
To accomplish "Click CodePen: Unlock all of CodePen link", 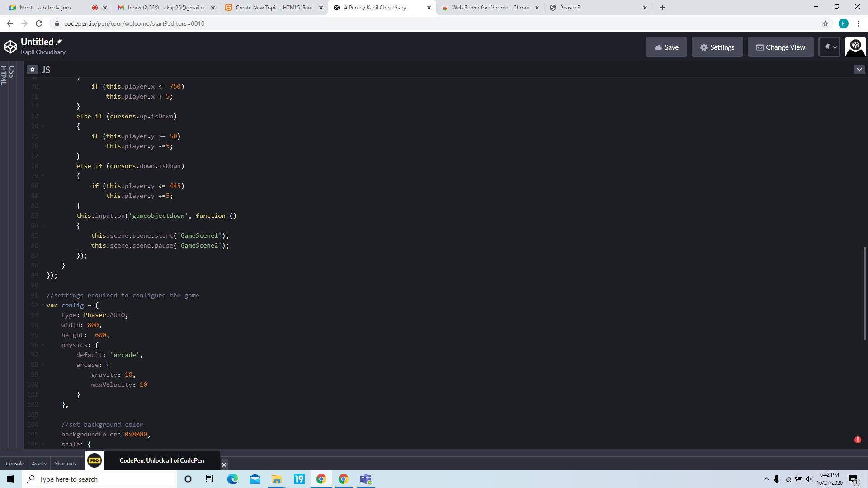I will [x=161, y=460].
